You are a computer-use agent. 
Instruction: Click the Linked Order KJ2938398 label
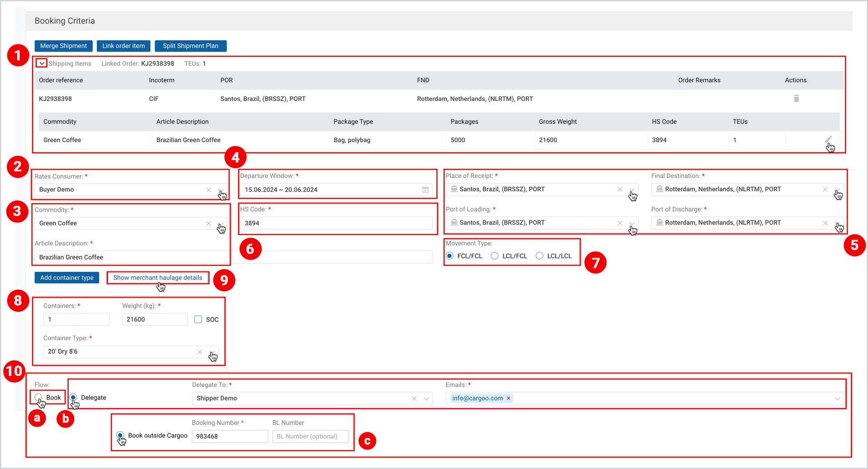tap(138, 64)
